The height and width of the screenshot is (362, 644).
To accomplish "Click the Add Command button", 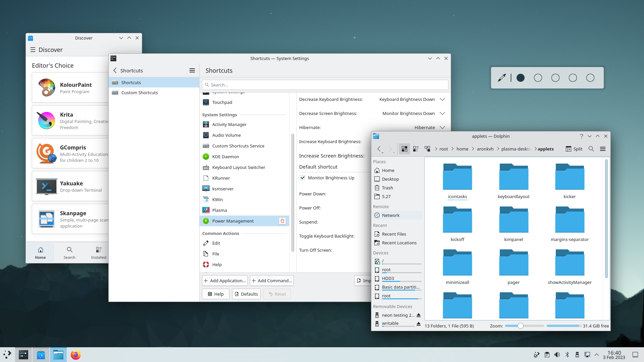I will point(271,280).
